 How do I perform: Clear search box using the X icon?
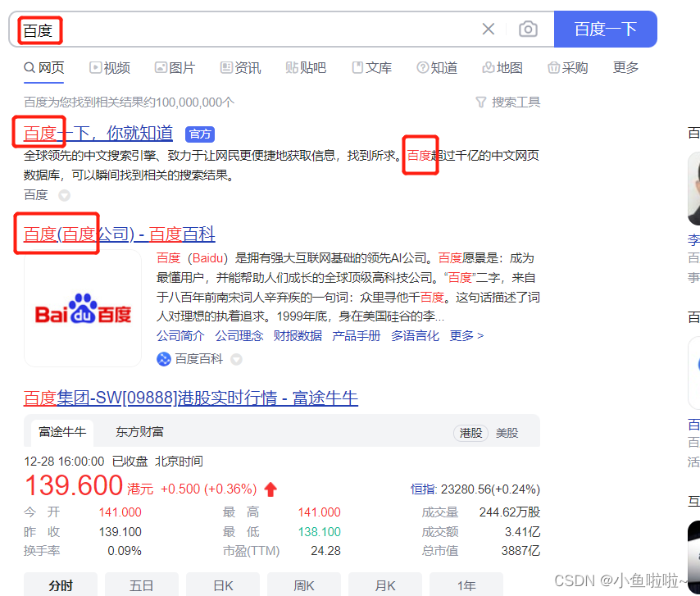click(489, 29)
